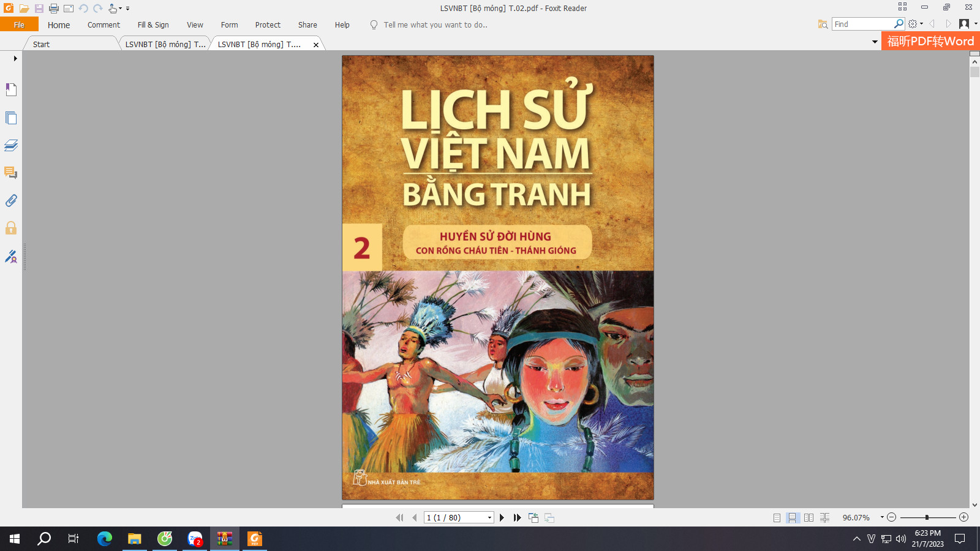Click the PDF转Word banner button

pyautogui.click(x=930, y=41)
